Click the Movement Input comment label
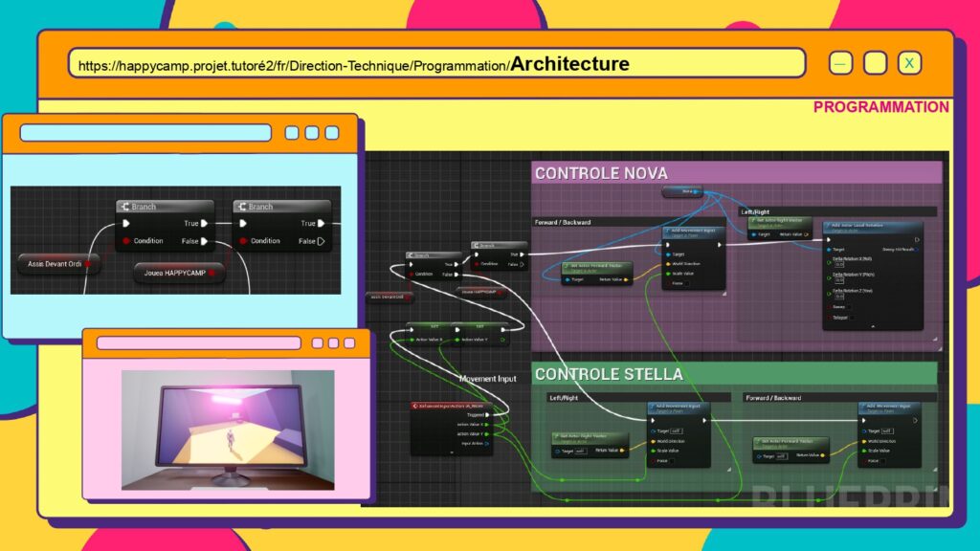980x551 pixels. [x=487, y=379]
